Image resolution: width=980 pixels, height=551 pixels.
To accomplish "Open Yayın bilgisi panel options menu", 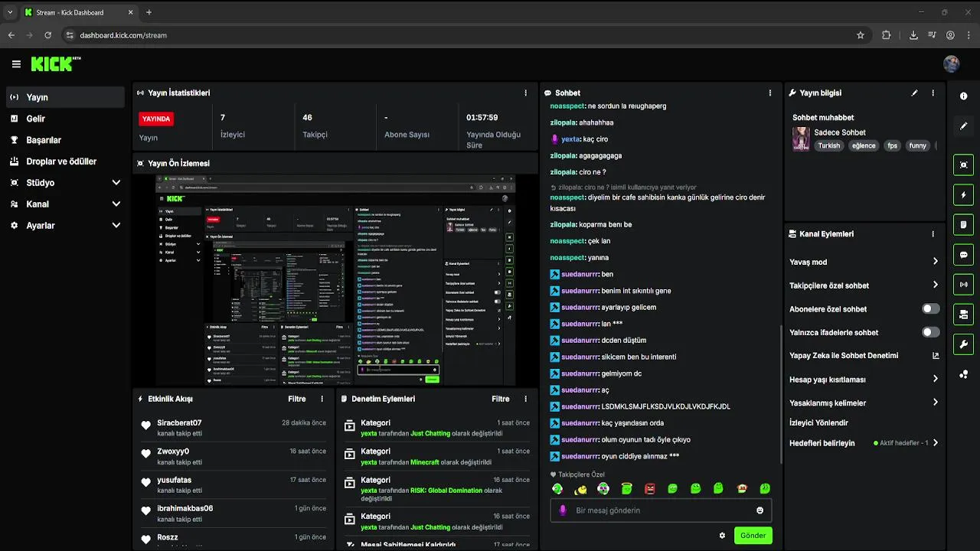I will pyautogui.click(x=933, y=93).
